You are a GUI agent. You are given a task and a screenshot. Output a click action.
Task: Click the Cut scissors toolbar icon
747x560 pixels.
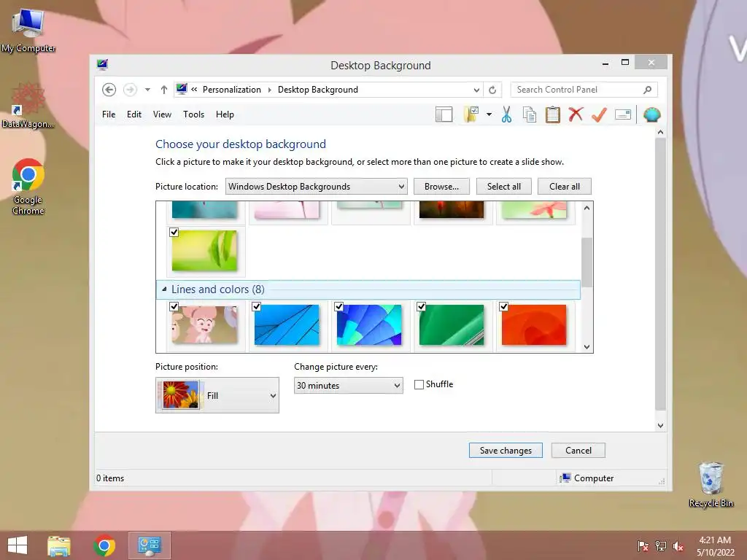506,114
